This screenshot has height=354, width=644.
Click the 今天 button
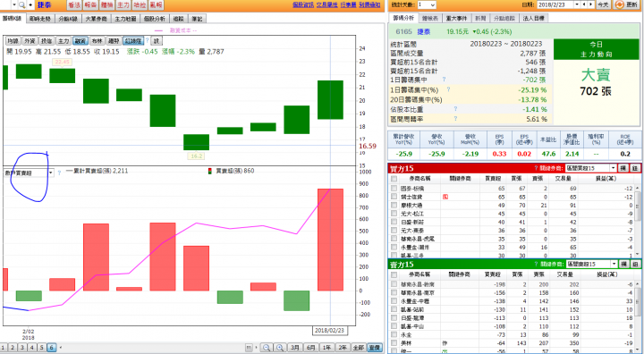pyautogui.click(x=603, y=4)
